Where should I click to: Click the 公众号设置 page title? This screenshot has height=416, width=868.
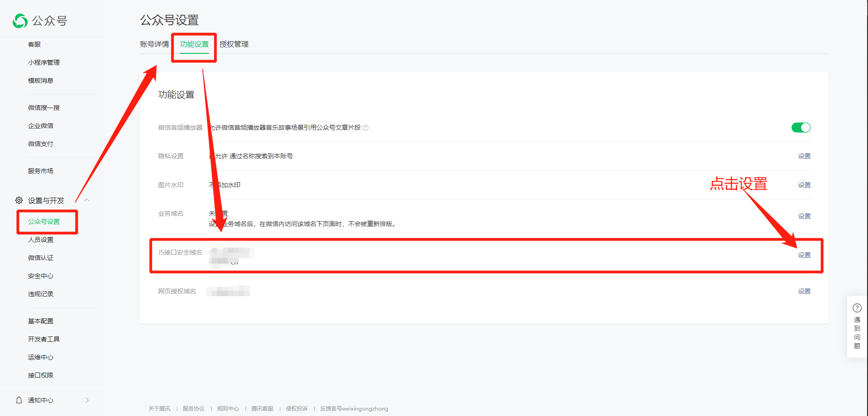point(170,20)
